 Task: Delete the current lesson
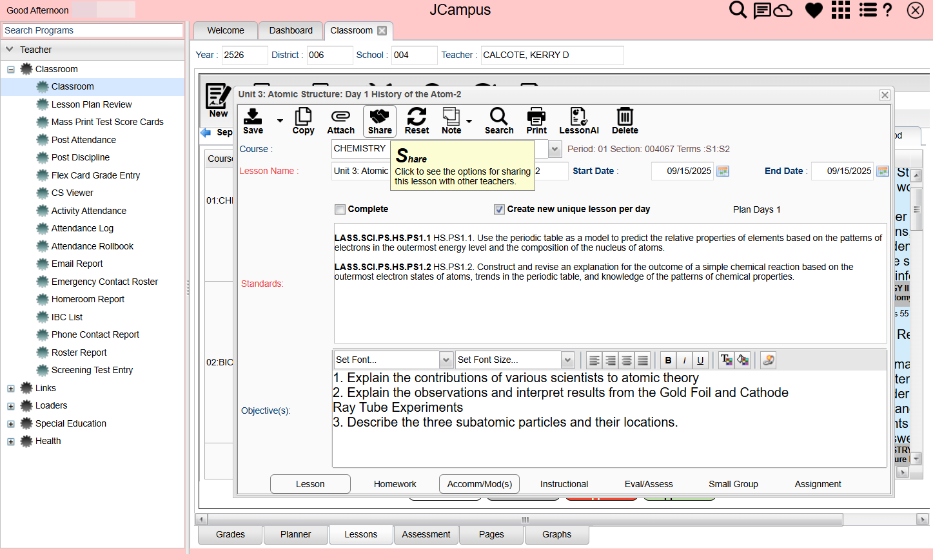click(x=625, y=121)
